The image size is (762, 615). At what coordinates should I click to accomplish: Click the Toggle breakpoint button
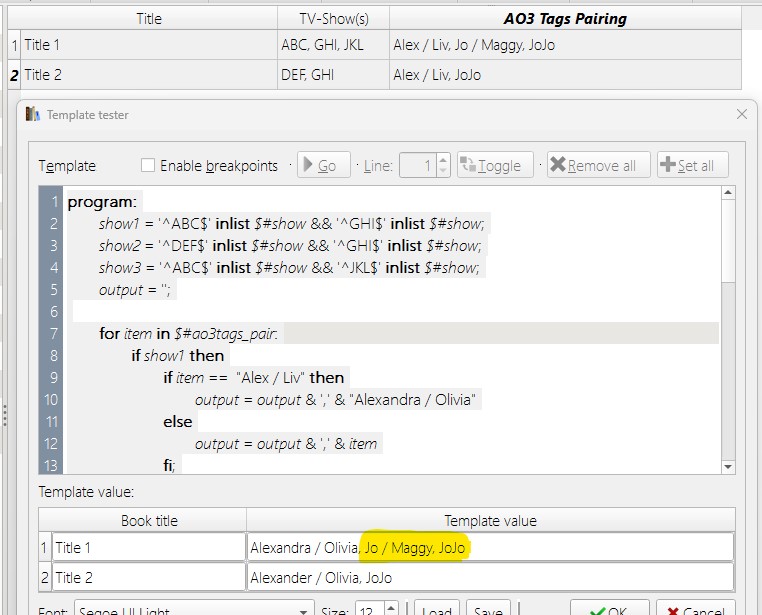point(495,165)
